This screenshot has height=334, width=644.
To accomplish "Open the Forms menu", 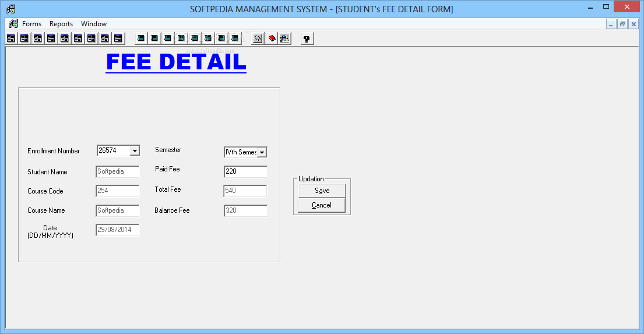I will 31,24.
